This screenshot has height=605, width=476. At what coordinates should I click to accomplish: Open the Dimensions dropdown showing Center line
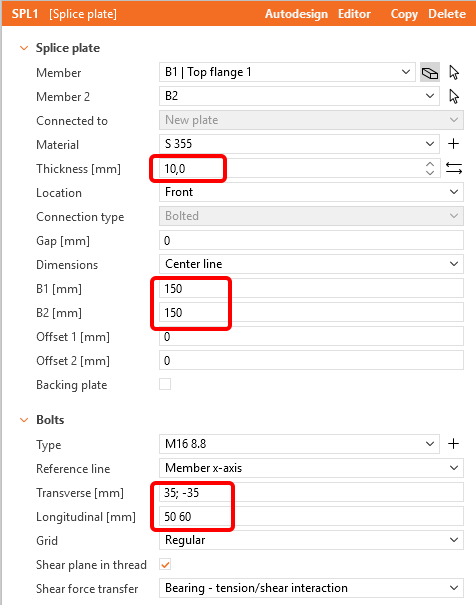[311, 264]
